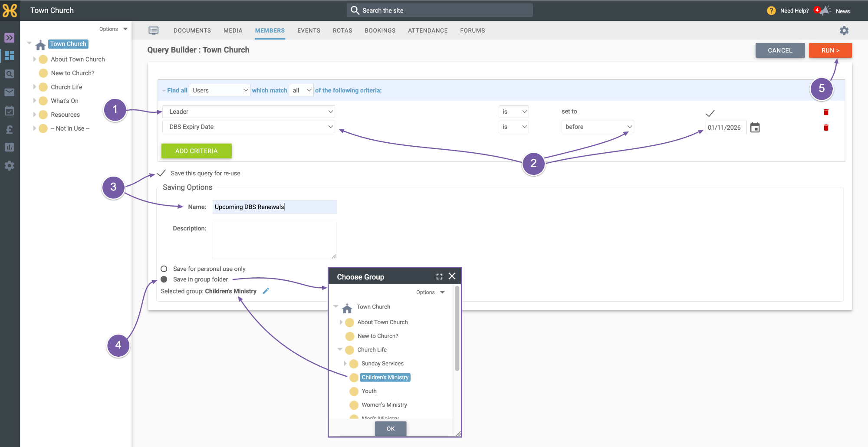Select Women's Ministry in Choose Group
This screenshot has width=868, height=447.
coord(384,405)
